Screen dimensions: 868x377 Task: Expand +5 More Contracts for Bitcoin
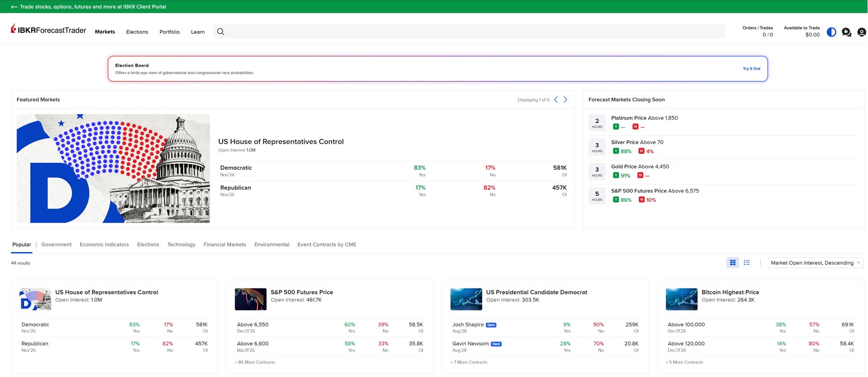[685, 362]
